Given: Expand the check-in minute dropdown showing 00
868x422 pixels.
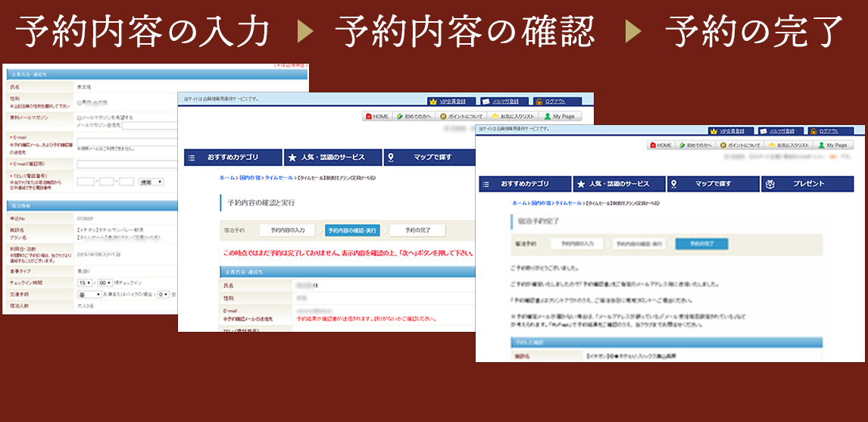Looking at the screenshot, I should click(x=106, y=283).
